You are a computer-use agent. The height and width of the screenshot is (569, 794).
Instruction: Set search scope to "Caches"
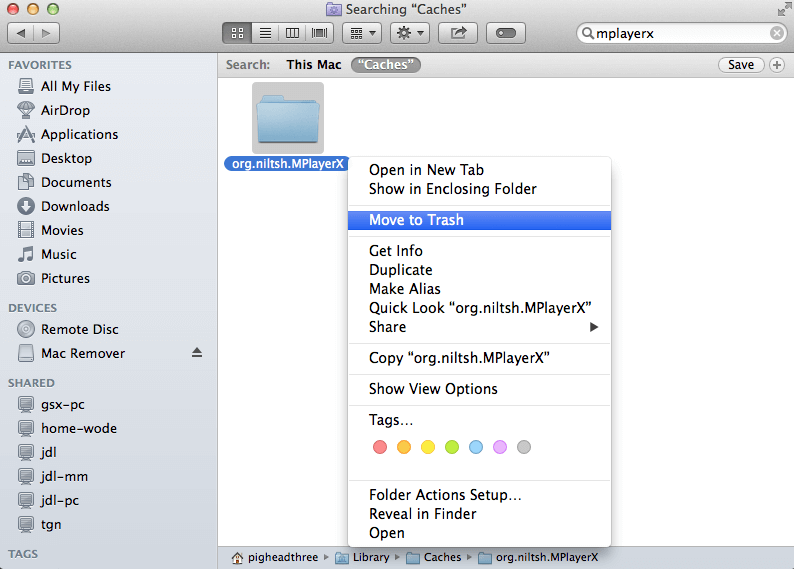pos(386,65)
